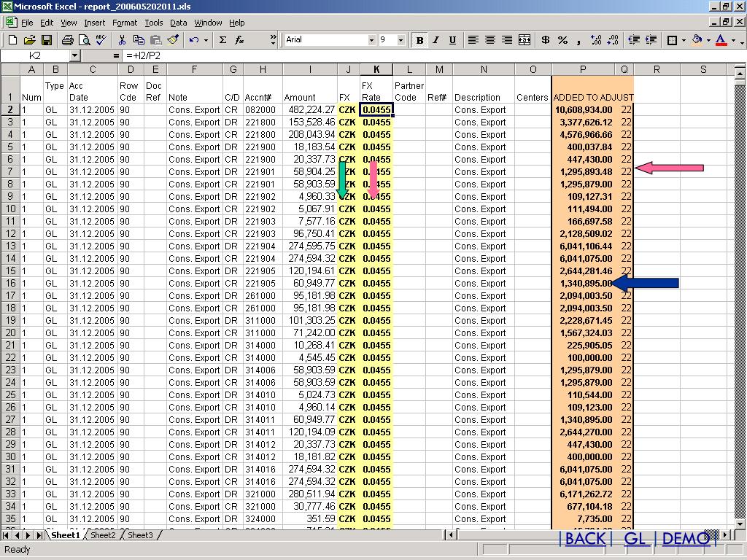Apply Merge and Center to the cell
747x560 pixels.
[x=524, y=40]
